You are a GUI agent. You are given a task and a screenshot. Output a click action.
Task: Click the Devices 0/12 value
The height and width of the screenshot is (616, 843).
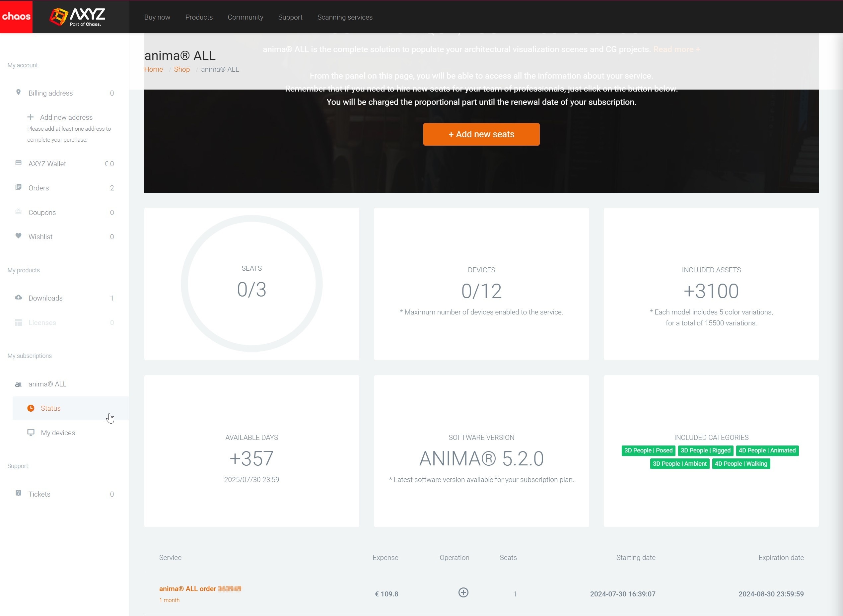pyautogui.click(x=481, y=291)
